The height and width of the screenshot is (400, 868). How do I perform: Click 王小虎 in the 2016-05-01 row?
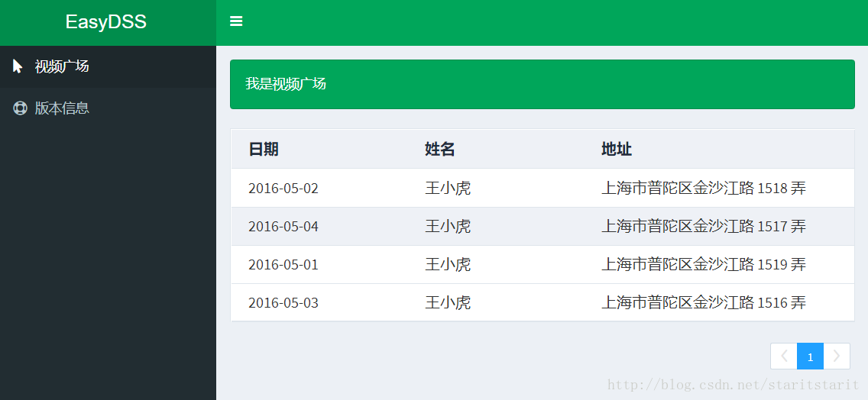click(448, 264)
